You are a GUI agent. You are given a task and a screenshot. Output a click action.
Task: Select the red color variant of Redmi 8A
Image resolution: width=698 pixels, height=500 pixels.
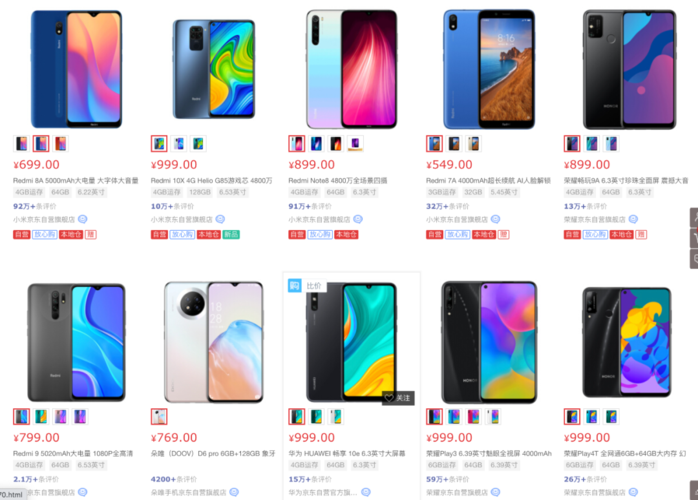[x=60, y=144]
